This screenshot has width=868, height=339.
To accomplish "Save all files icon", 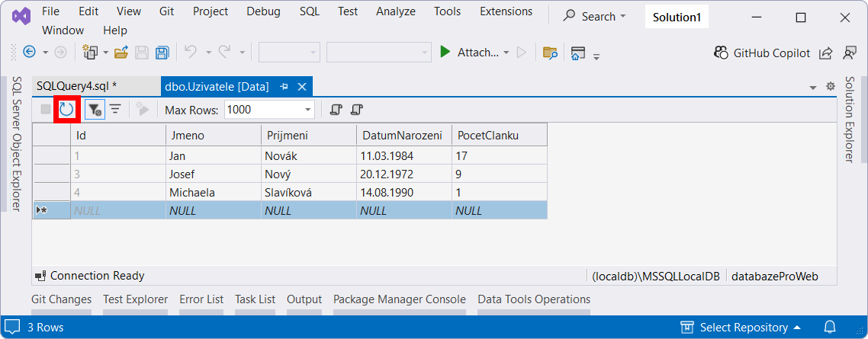I will pyautogui.click(x=162, y=53).
